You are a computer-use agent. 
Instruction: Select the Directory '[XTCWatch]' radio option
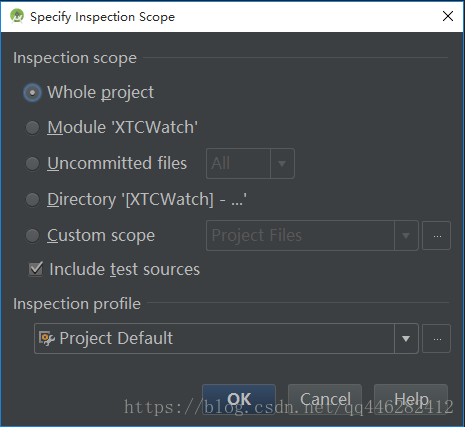click(33, 200)
